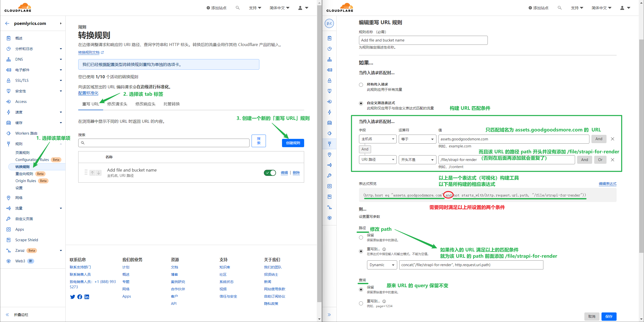Click the concat rewrite expression field
Image resolution: width=644 pixels, height=322 pixels.
[471, 265]
